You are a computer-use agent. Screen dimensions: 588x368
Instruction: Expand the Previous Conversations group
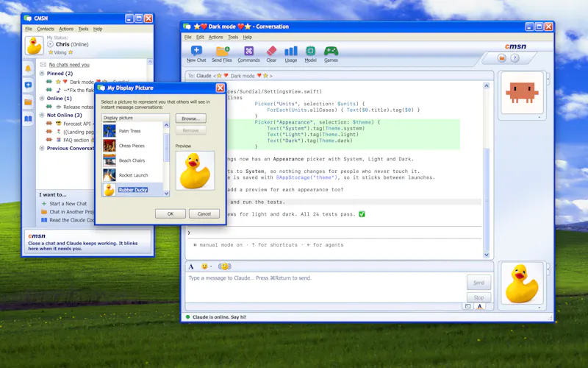(42, 149)
